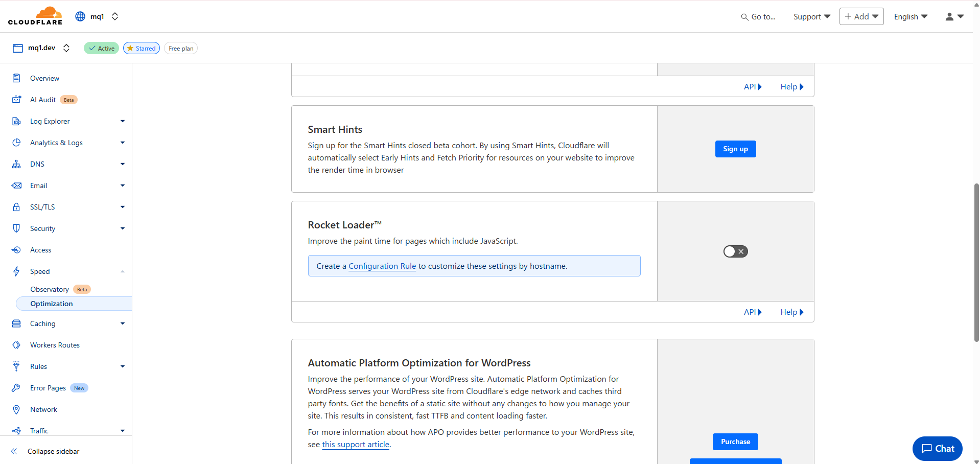This screenshot has height=464, width=980.
Task: Open the Overview page
Action: 44,78
